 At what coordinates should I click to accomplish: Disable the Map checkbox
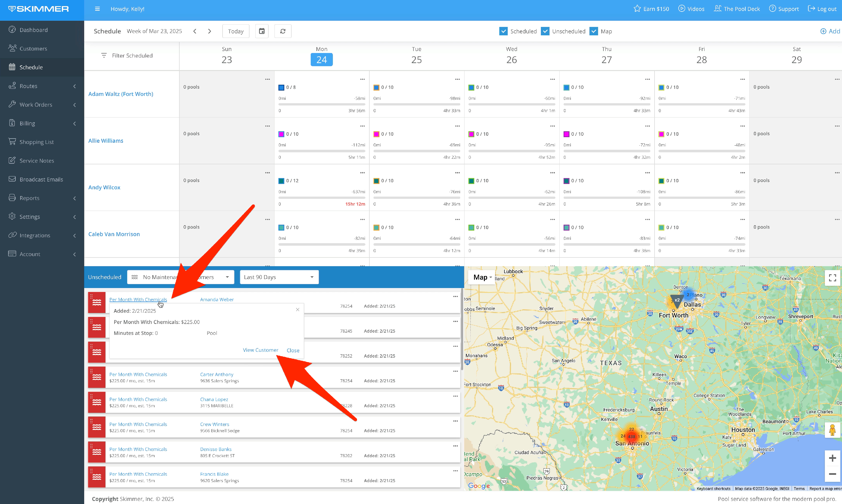coord(593,31)
